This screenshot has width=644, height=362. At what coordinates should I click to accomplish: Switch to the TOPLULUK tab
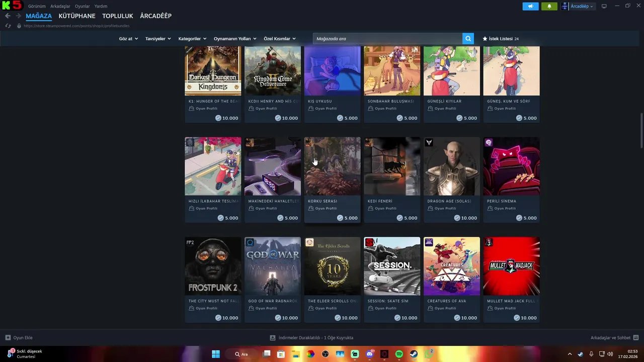coord(118,16)
